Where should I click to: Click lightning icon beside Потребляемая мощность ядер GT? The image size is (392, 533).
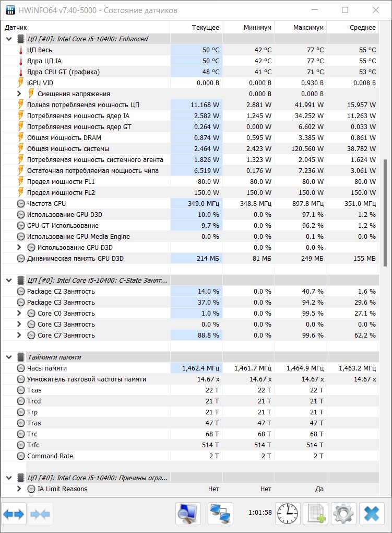[x=21, y=127]
